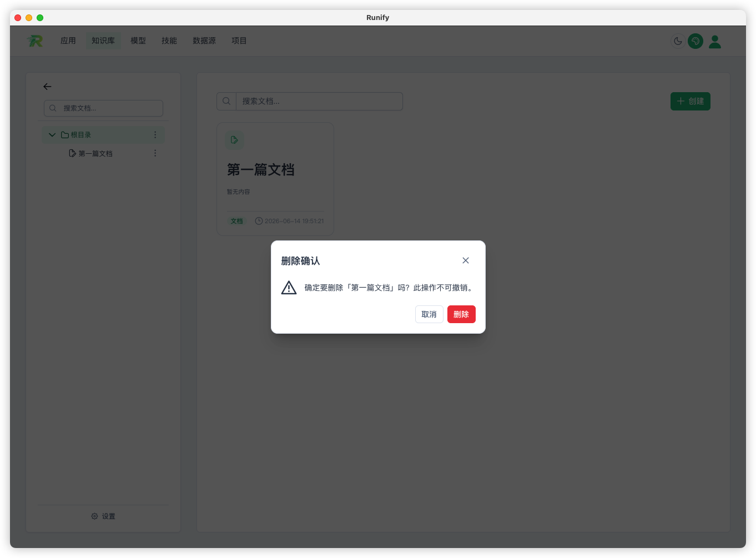Screen dimensions: 756x558
Task: Click the 文档 tag on the card
Action: click(237, 221)
